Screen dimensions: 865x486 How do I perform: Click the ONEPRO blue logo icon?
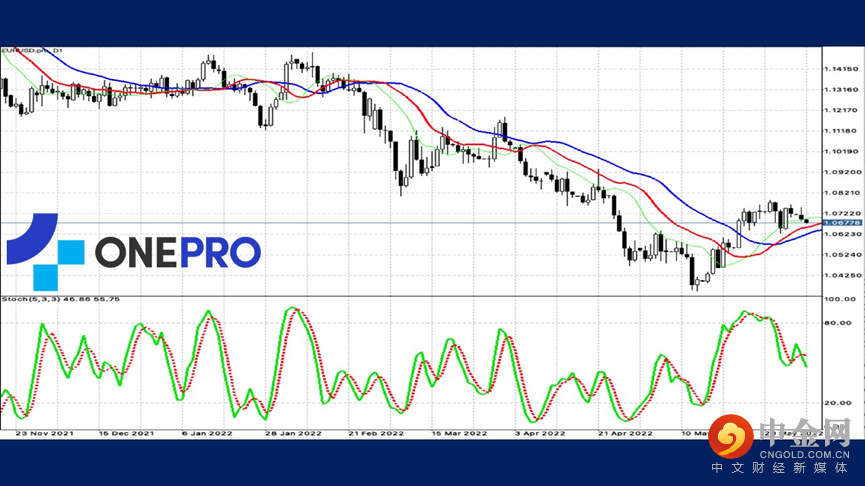pos(45,252)
